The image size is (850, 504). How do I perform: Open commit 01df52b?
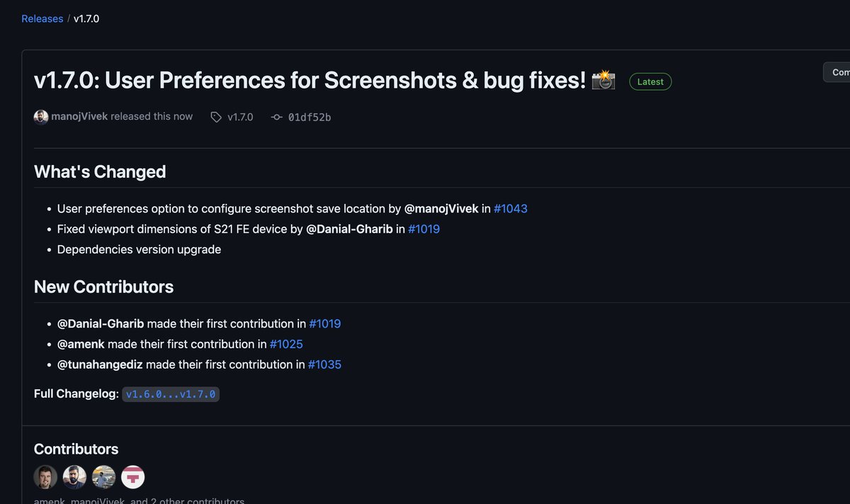tap(310, 117)
